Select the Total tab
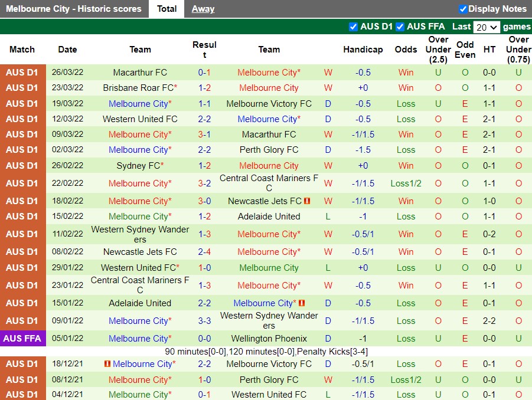 click(167, 8)
